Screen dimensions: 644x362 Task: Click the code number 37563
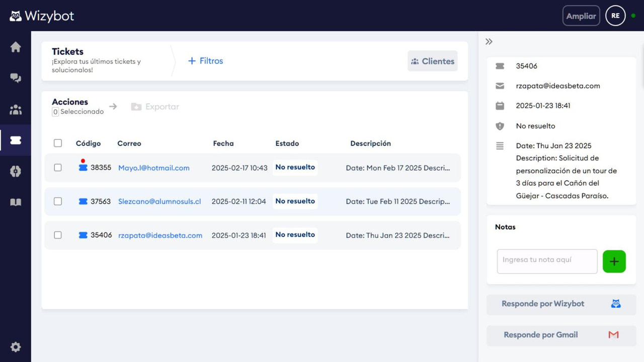point(101,201)
